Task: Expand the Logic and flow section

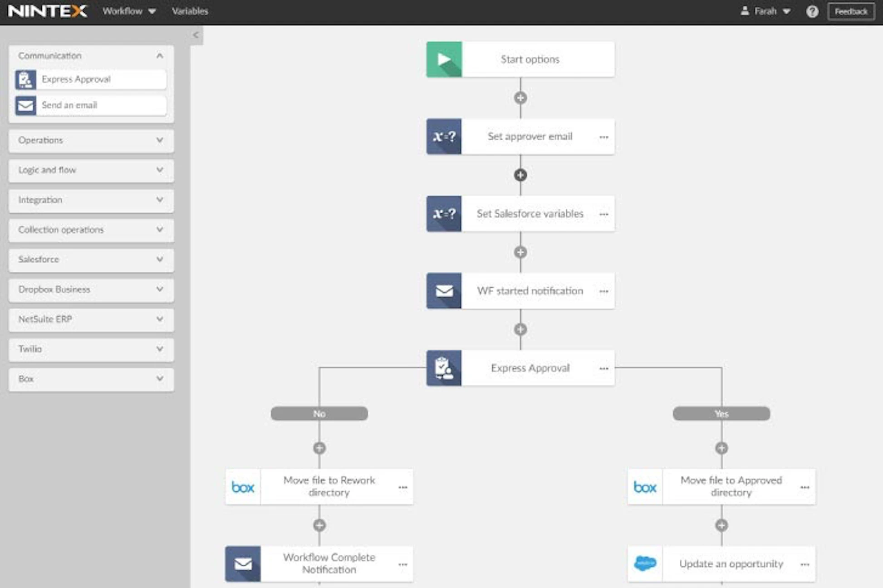Action: (x=159, y=170)
